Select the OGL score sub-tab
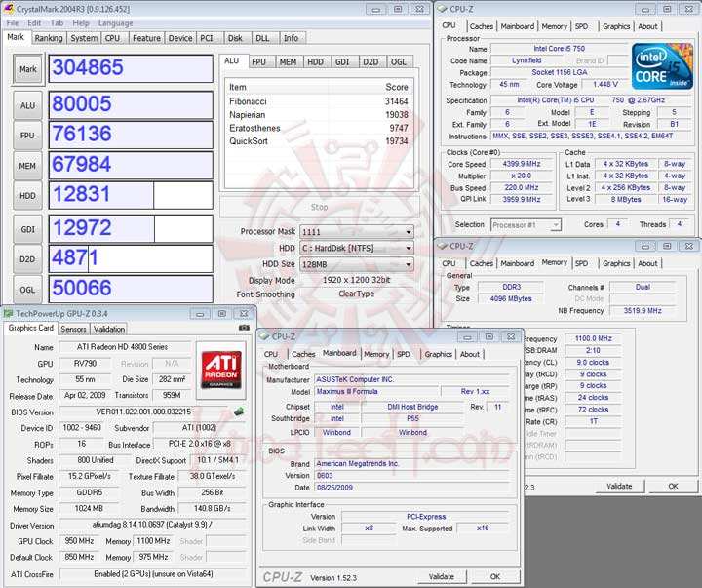Viewport: 702px width, 588px height. 399,62
